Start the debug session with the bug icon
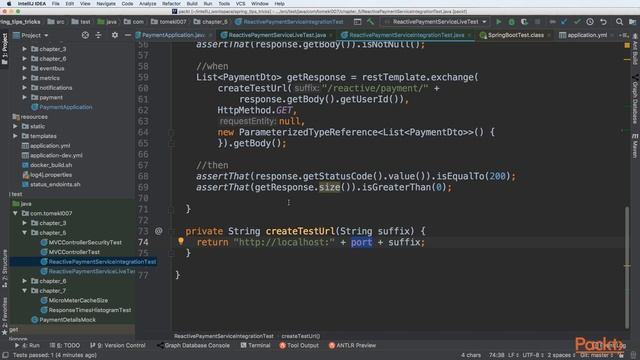The width and height of the screenshot is (640, 360). pyautogui.click(x=511, y=22)
